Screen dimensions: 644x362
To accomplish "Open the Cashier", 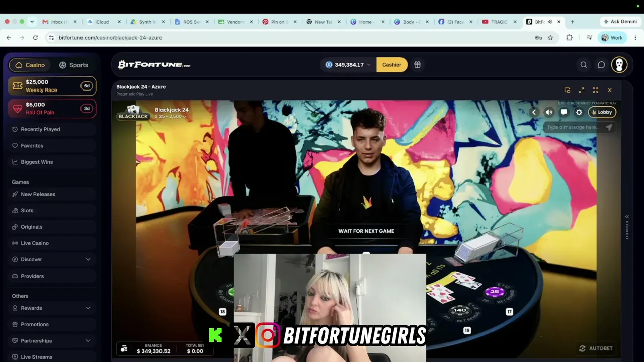I will (x=391, y=65).
